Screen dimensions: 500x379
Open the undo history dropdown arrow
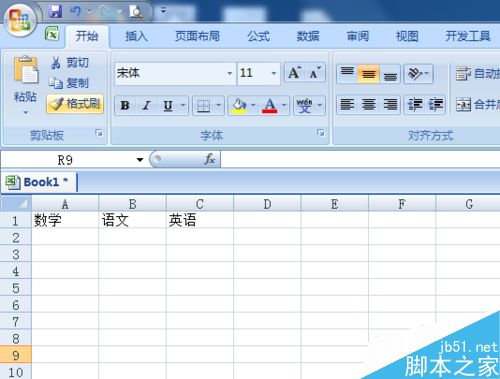pyautogui.click(x=89, y=12)
